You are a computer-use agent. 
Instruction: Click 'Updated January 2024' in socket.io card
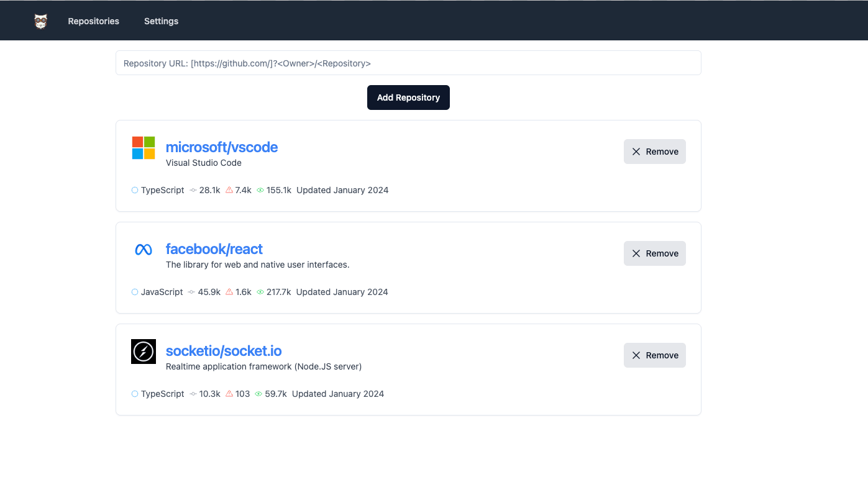(338, 394)
